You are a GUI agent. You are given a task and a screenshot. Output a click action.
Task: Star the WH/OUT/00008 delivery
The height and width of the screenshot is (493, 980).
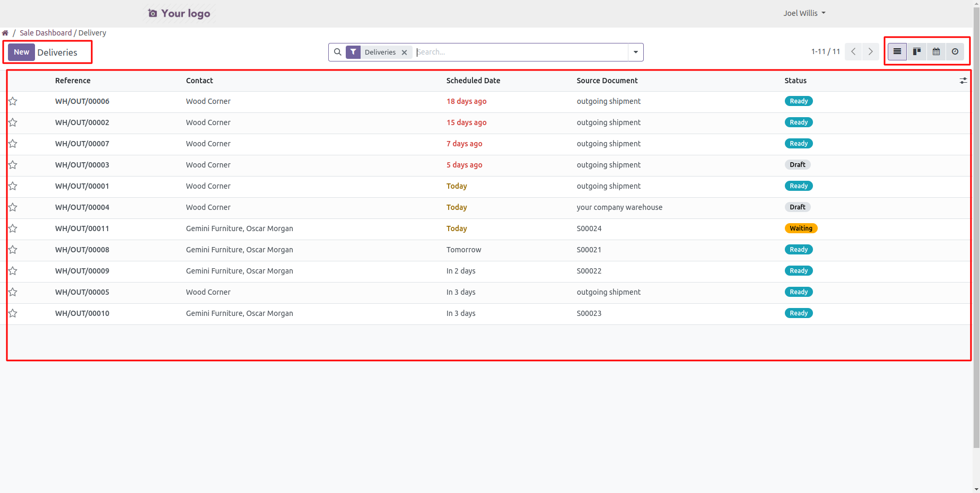(13, 250)
